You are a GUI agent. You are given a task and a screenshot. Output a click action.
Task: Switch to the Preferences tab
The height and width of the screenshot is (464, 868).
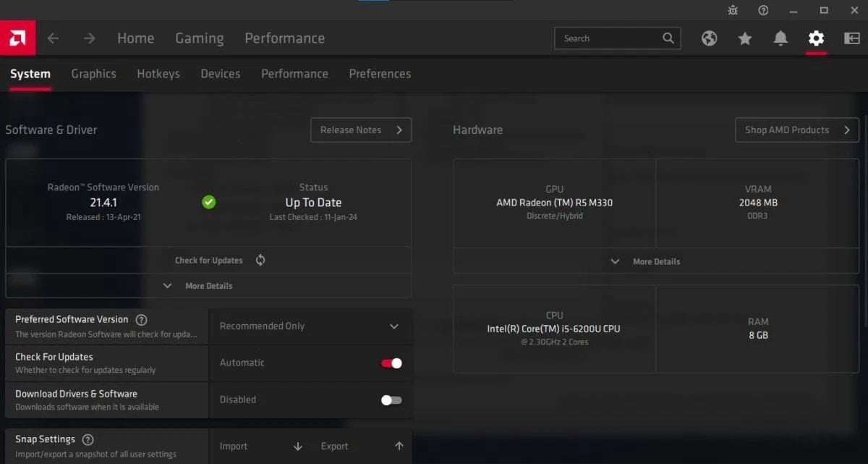(380, 74)
